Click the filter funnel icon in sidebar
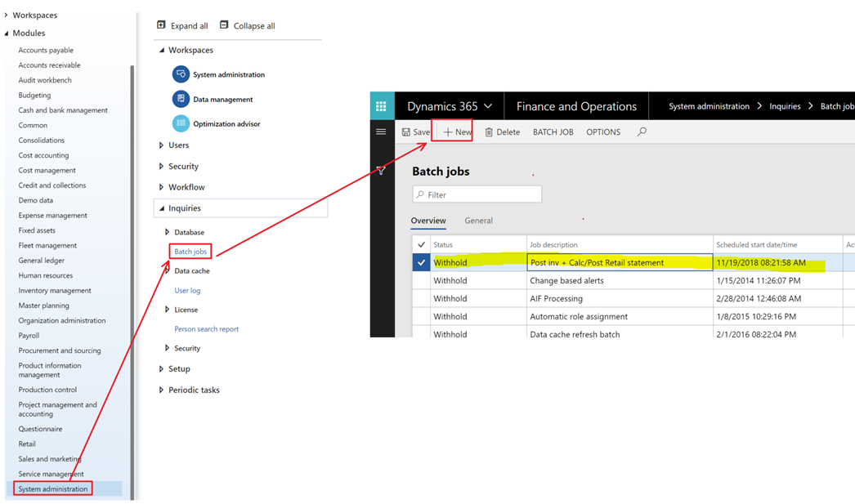 381,170
